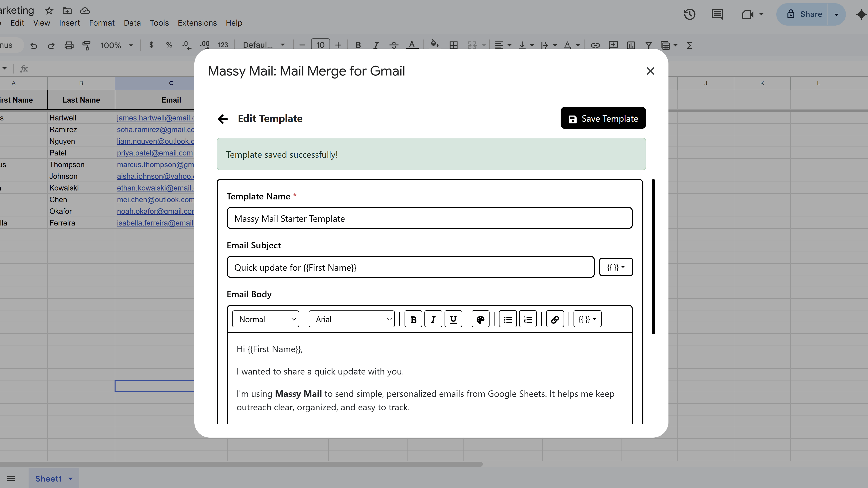This screenshot has height=488, width=868.
Task: Open the priya.patel@email.com link
Action: click(155, 153)
